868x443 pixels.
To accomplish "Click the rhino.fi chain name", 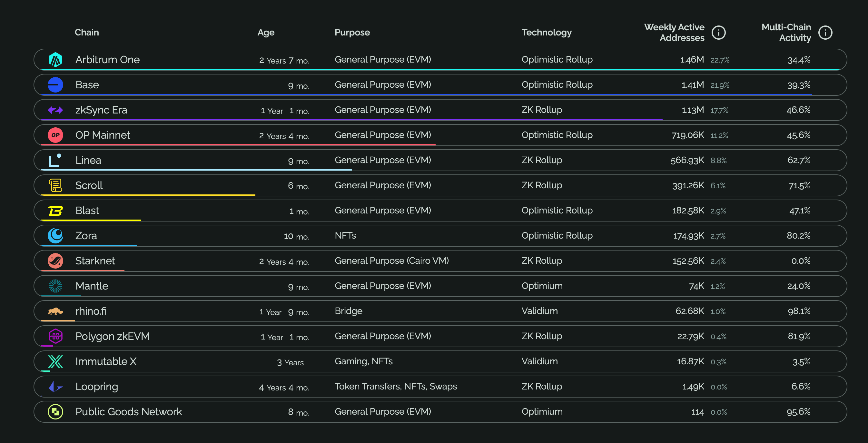I will click(x=91, y=311).
